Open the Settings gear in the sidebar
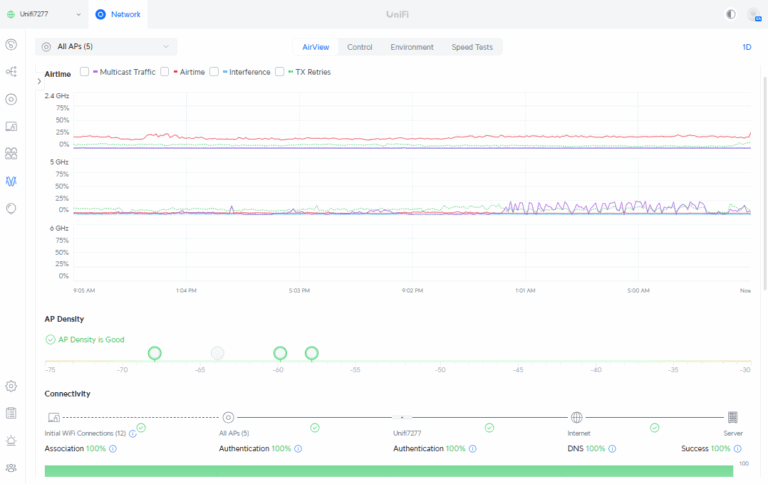Screen dimensions: 768x484 [11, 386]
